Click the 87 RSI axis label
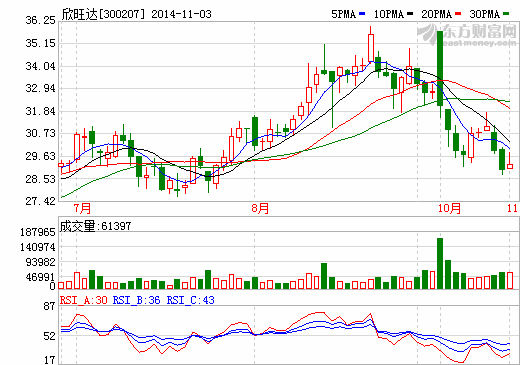The height and width of the screenshot is (365, 520). [50, 307]
